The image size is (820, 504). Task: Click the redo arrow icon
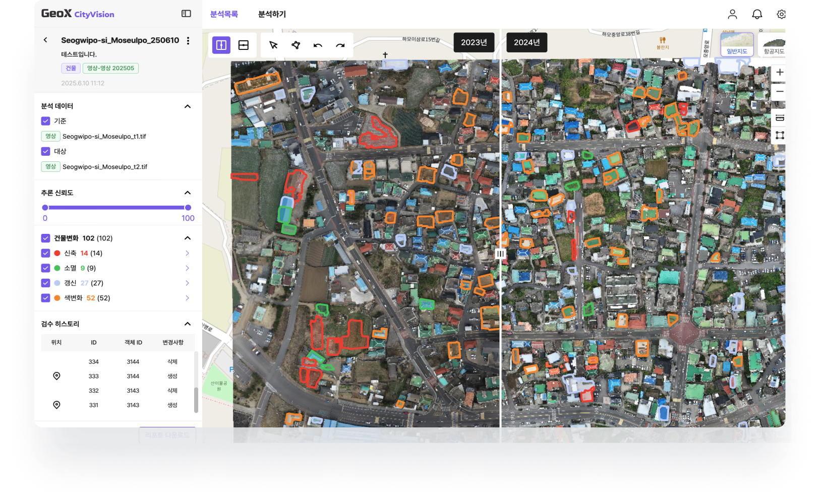click(x=340, y=45)
